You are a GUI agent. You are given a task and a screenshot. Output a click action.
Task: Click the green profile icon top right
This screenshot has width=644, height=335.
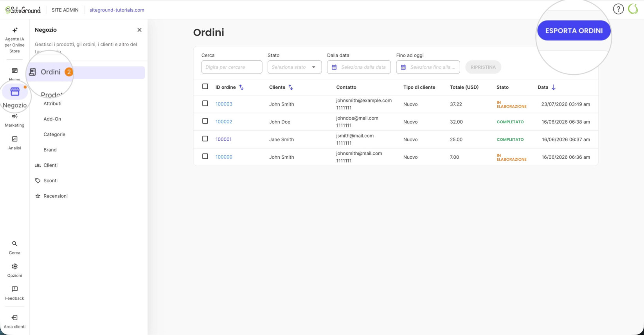coord(633,9)
